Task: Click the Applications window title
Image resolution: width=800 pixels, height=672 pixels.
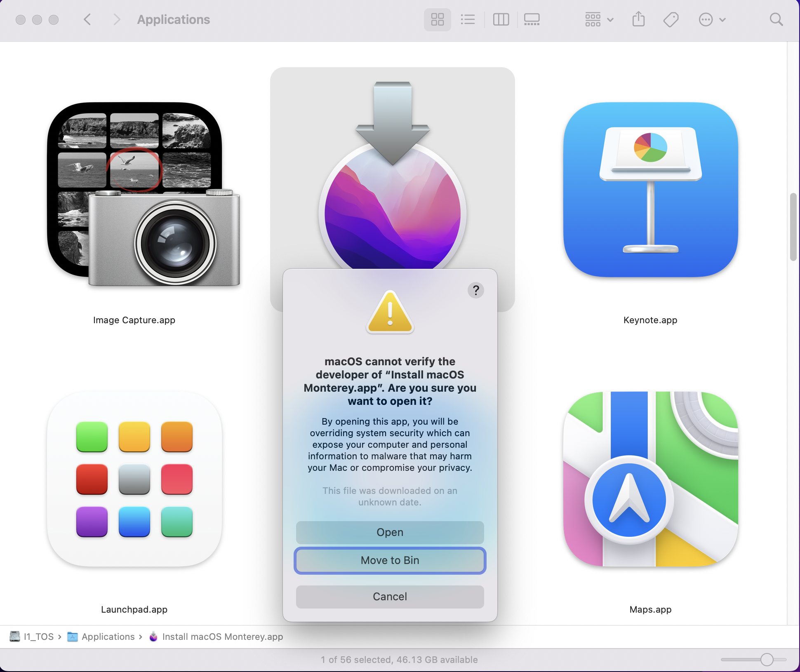Action: (174, 19)
